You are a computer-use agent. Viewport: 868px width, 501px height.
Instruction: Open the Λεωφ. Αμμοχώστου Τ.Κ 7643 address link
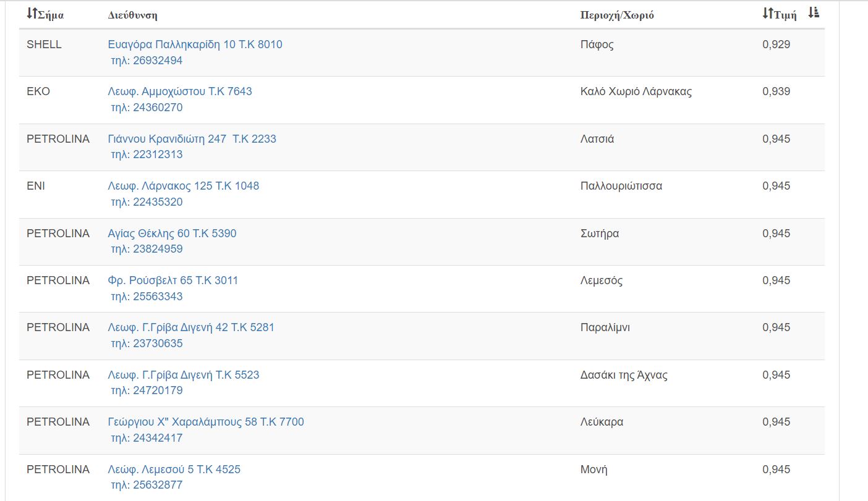(x=180, y=91)
